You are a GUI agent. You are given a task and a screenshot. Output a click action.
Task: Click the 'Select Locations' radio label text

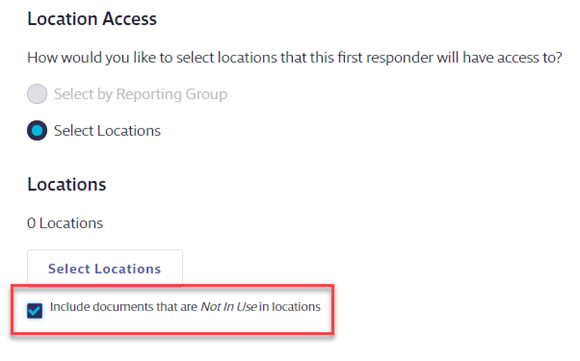107,131
